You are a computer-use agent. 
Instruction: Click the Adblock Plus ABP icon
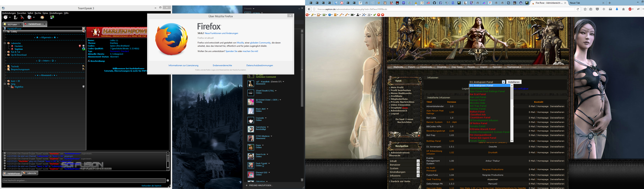click(630, 9)
